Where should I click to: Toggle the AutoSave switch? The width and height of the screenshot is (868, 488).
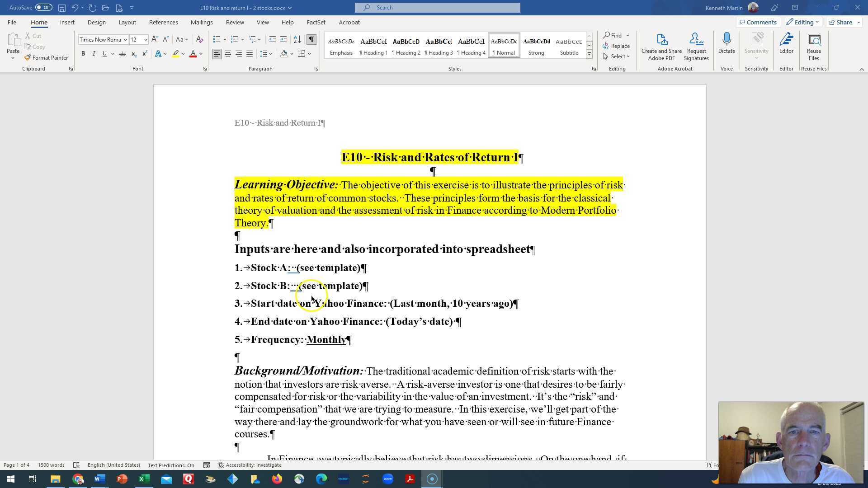(43, 8)
